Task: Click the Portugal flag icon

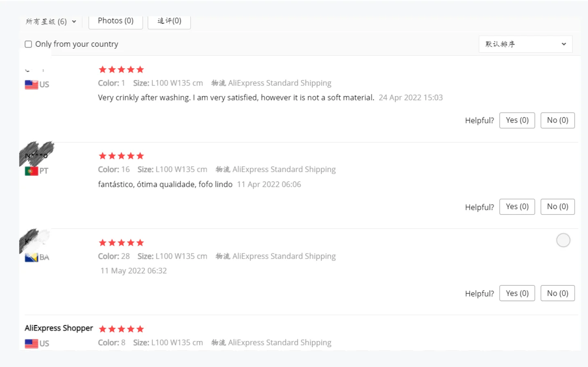Action: pyautogui.click(x=31, y=171)
